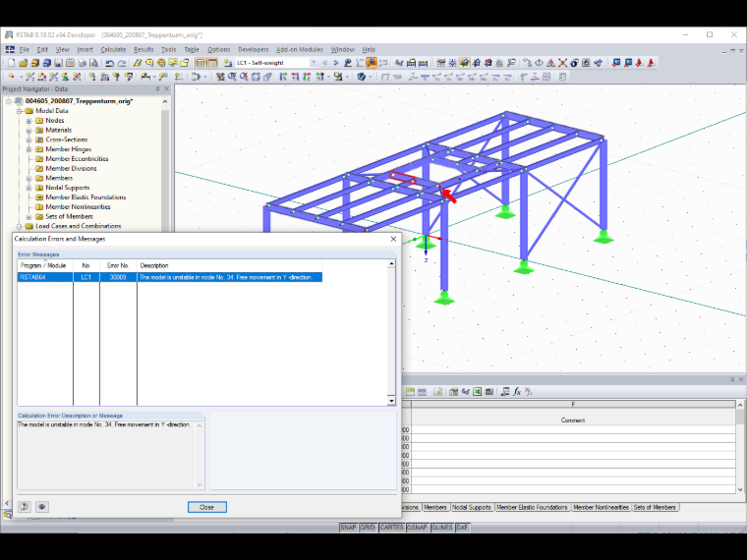The width and height of the screenshot is (747, 560).
Task: Select the Member Elastic Foundations tree item
Action: click(x=86, y=197)
